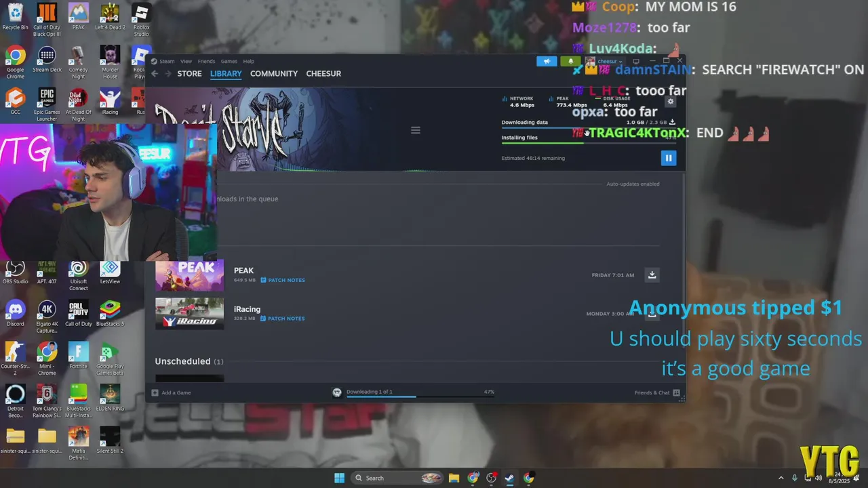The width and height of the screenshot is (868, 488).
Task: Open the Windows Start menu
Action: click(x=339, y=478)
